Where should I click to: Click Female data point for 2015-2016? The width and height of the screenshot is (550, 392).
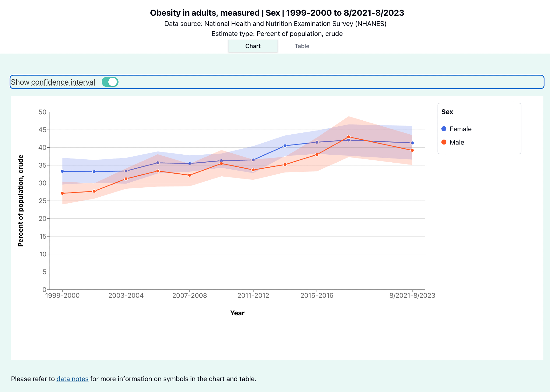[317, 142]
